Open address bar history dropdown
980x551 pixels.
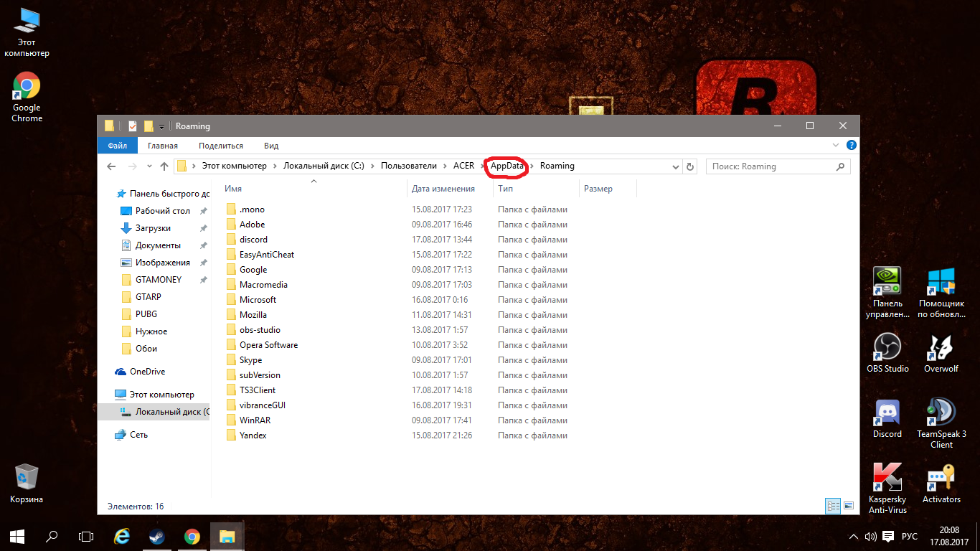pos(675,166)
